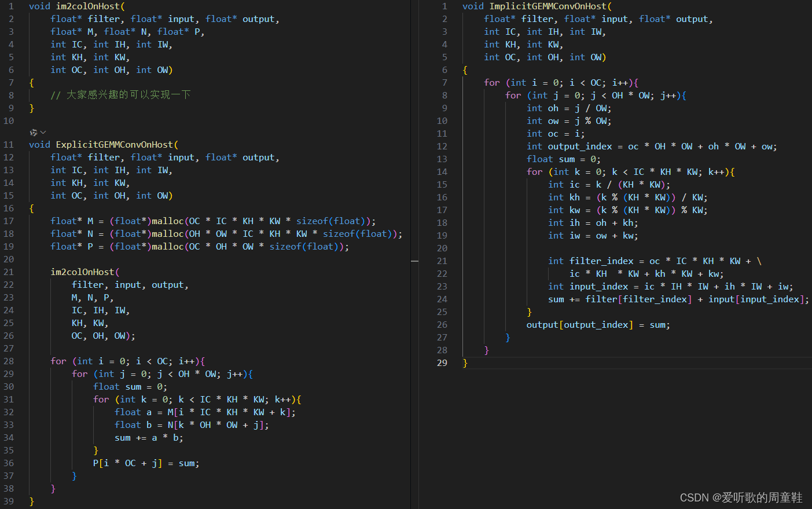Image resolution: width=812 pixels, height=509 pixels.
Task: Click the 'int filter_index' declaration line
Action: 655,261
